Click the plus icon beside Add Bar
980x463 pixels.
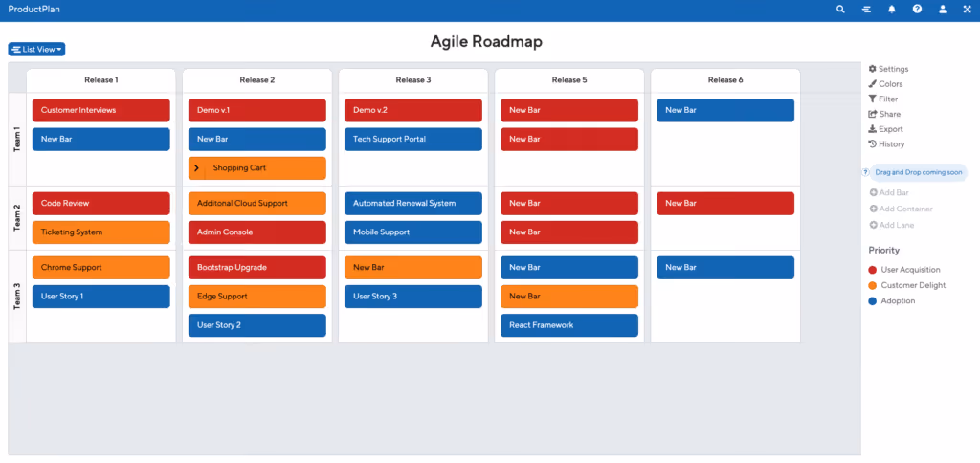873,193
